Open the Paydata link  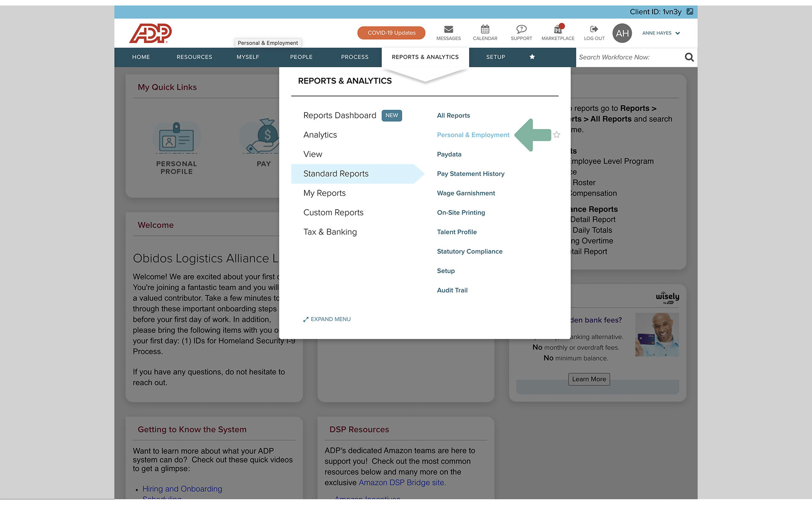[449, 154]
